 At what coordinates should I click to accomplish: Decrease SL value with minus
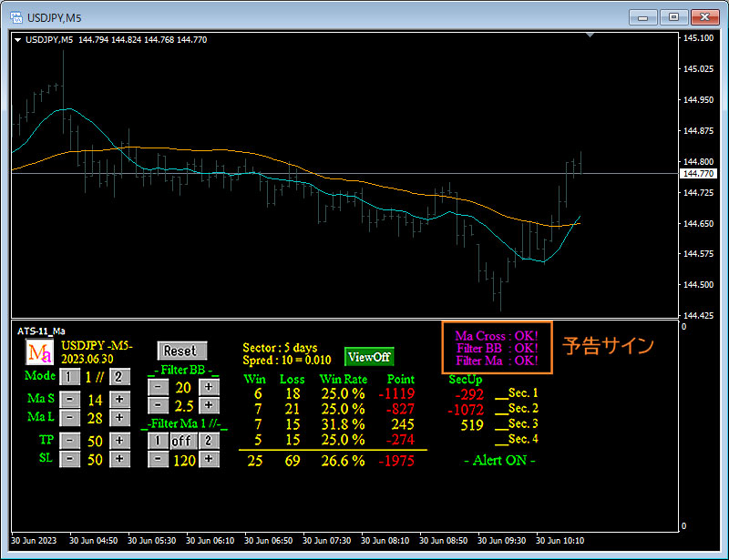pos(70,459)
